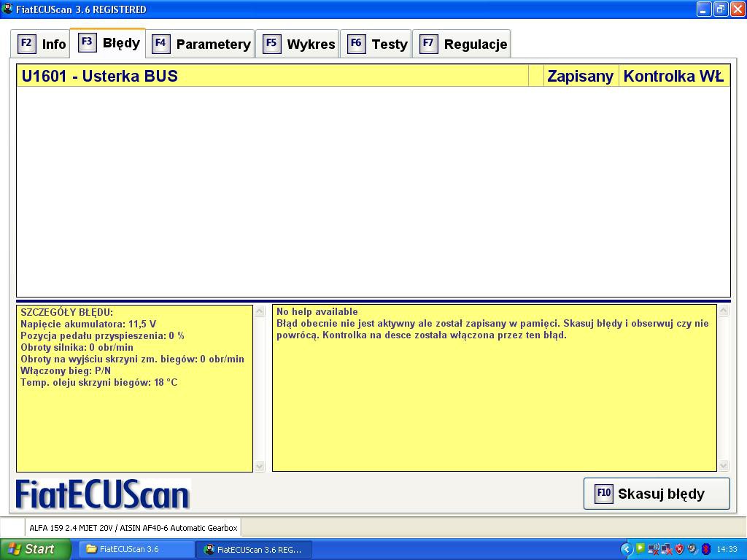Click the Włączony bieg: P/N line
The height and width of the screenshot is (560, 747).
click(66, 370)
